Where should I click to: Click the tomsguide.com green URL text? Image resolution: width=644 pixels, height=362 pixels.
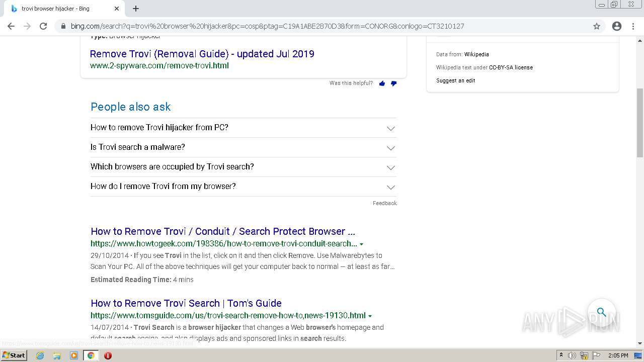tap(228, 316)
